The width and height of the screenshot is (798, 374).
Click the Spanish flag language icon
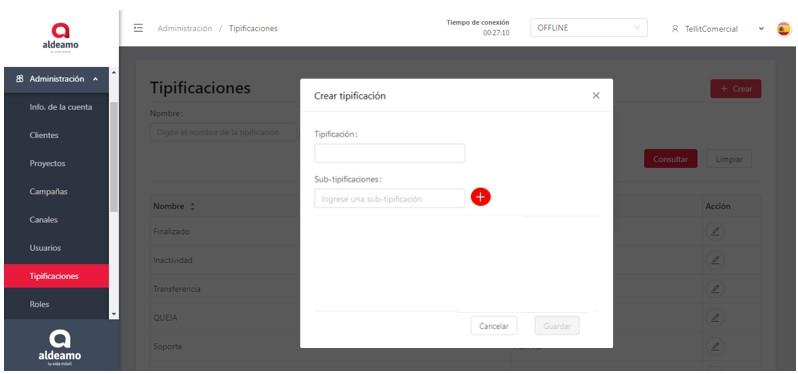[783, 29]
